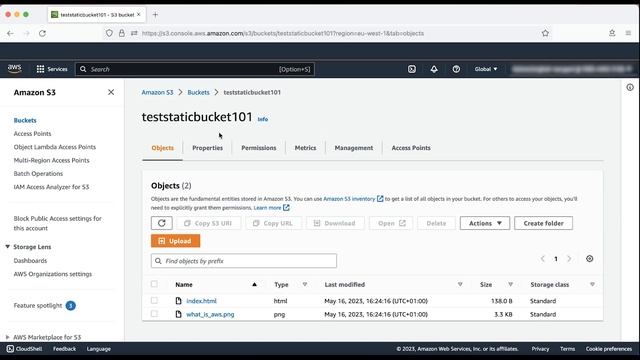Open Batch Operations in the sidebar
The width and height of the screenshot is (640, 360).
click(x=38, y=173)
